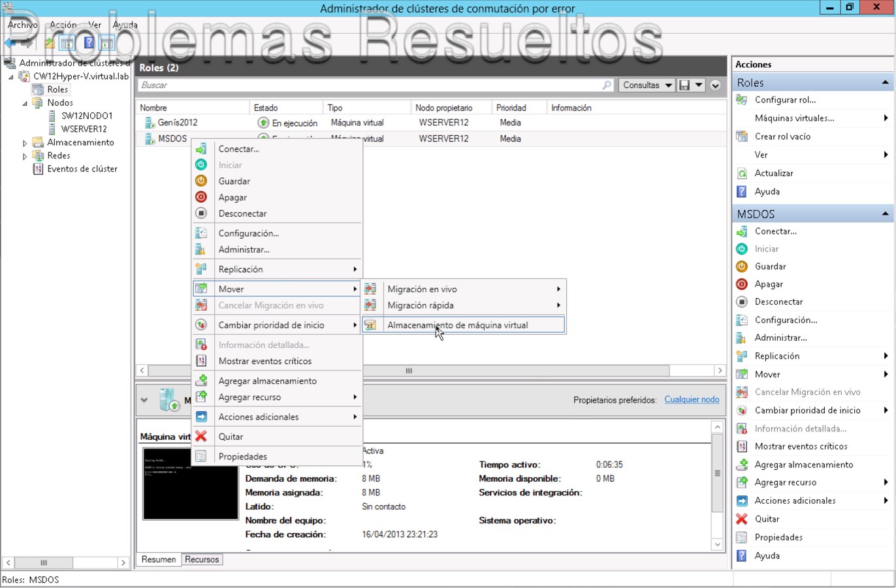The height and width of the screenshot is (588, 896).
Task: Click Desconectar icon in MSDOS actions
Action: click(x=741, y=302)
